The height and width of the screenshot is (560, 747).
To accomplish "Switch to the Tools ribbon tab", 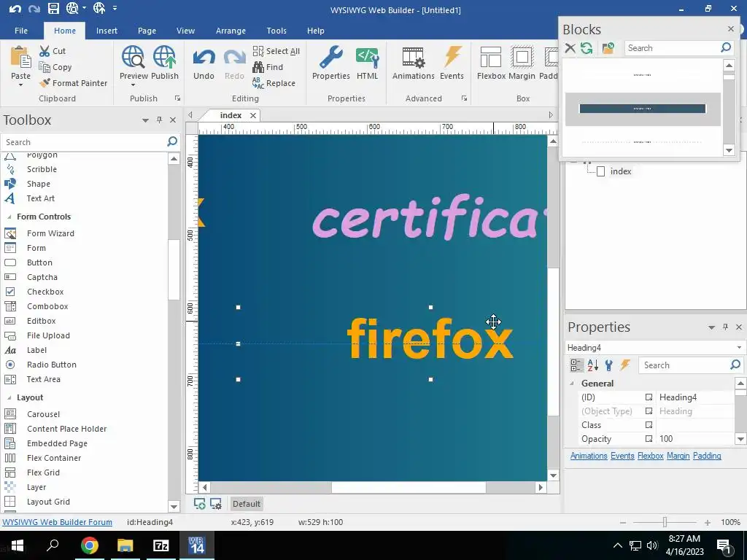I will click(276, 31).
